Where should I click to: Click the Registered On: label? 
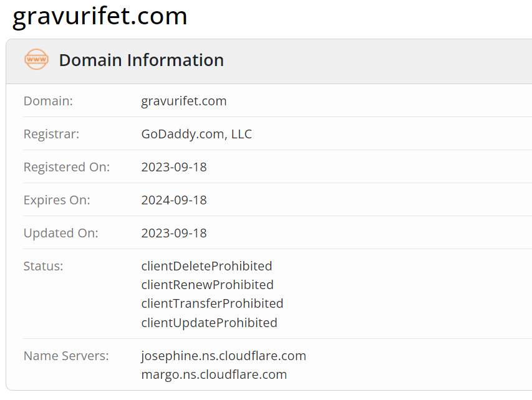(x=66, y=167)
